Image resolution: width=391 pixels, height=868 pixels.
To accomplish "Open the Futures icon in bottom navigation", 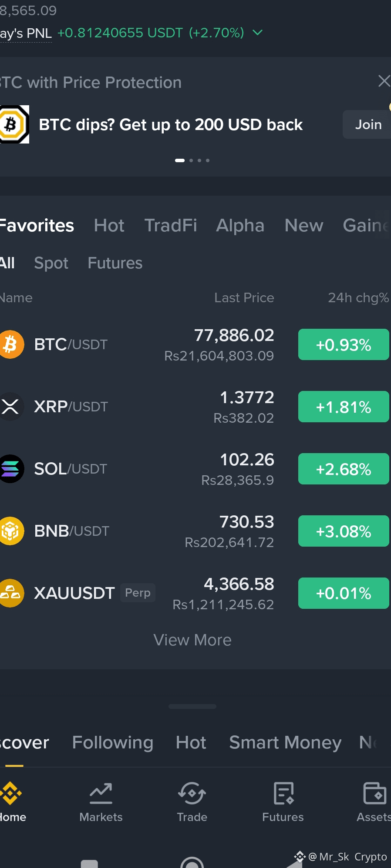I will pos(283,793).
